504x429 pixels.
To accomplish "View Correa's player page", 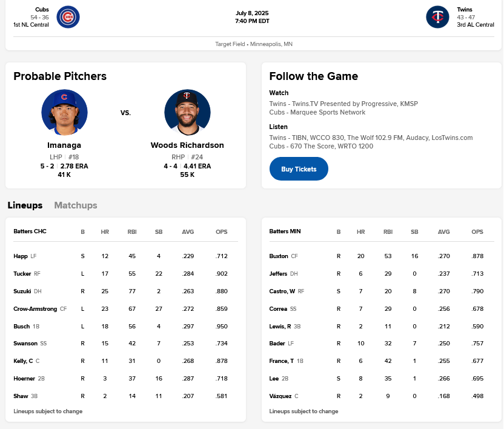I will pos(278,309).
